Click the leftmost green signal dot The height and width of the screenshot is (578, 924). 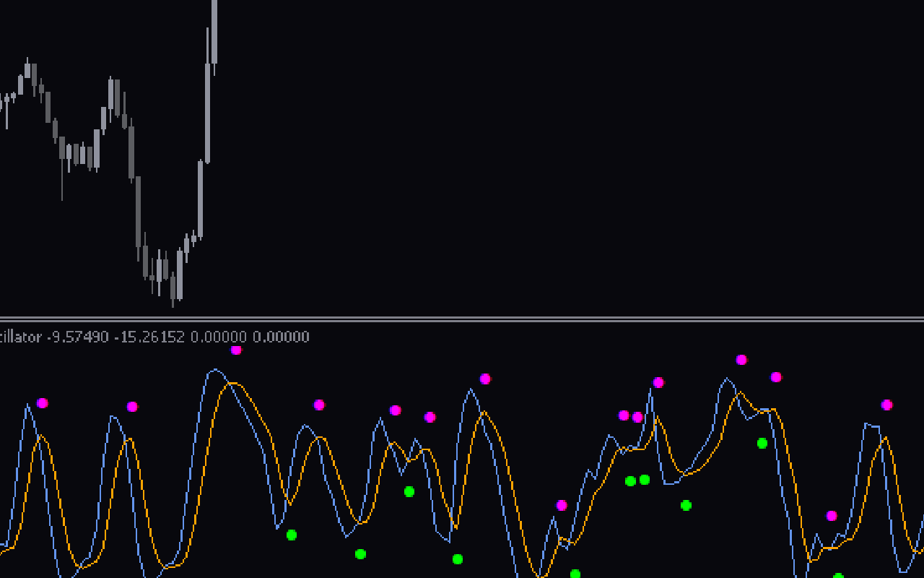pos(292,535)
